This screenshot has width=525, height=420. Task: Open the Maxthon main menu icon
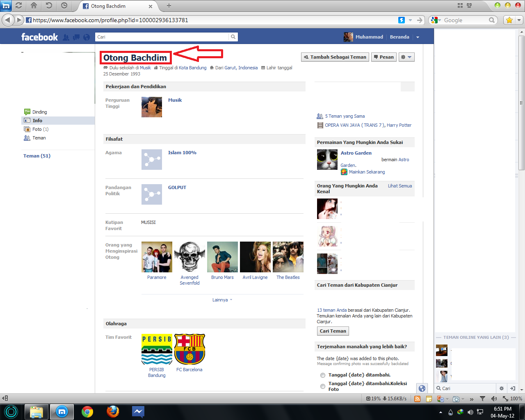(6, 6)
